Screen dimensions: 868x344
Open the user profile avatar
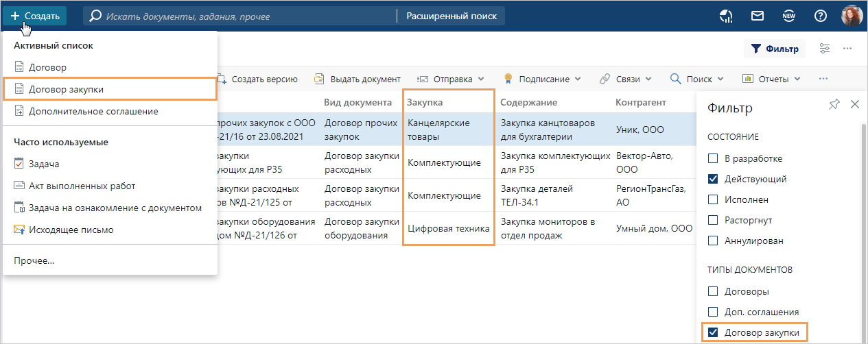(851, 16)
